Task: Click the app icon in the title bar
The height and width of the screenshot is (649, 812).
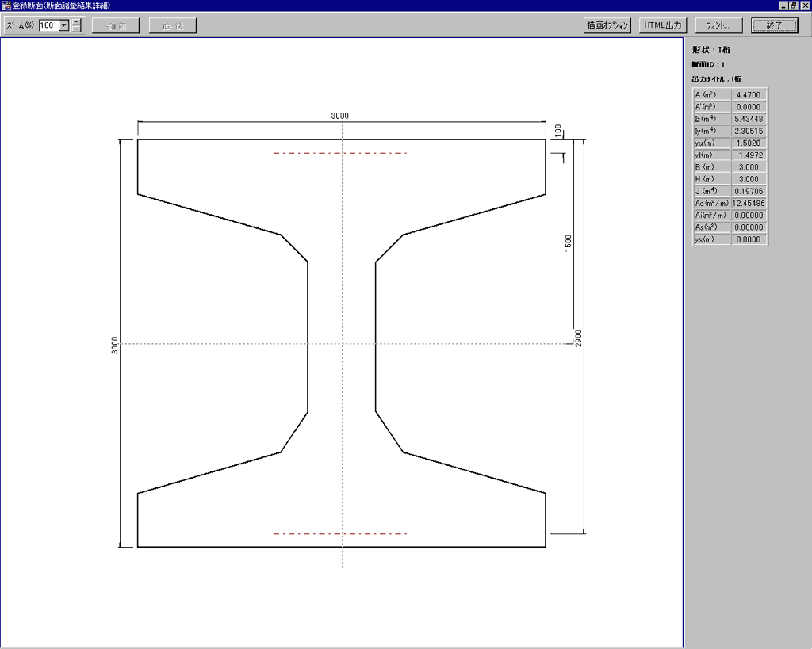Action: coord(6,6)
